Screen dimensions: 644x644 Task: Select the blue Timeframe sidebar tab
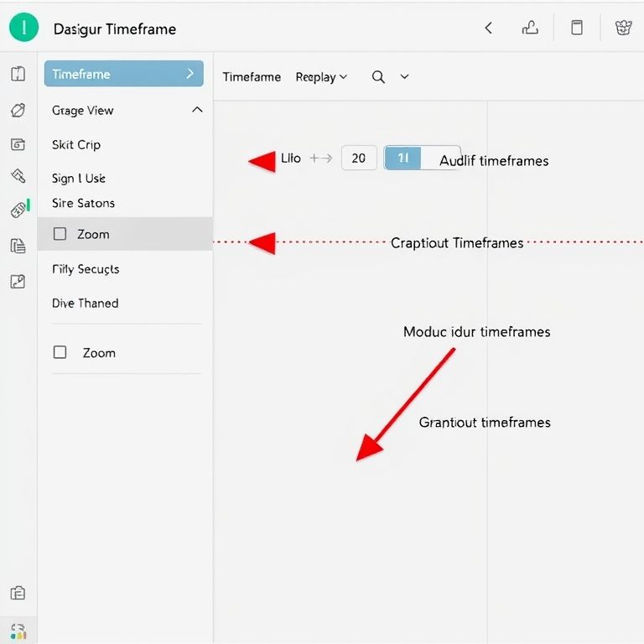point(123,74)
